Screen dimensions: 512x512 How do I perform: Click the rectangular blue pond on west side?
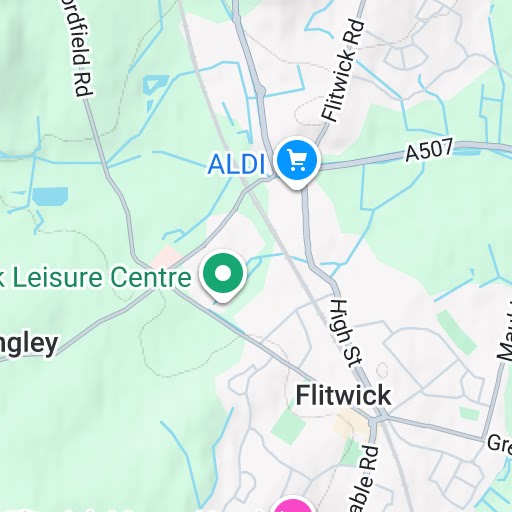point(51,195)
